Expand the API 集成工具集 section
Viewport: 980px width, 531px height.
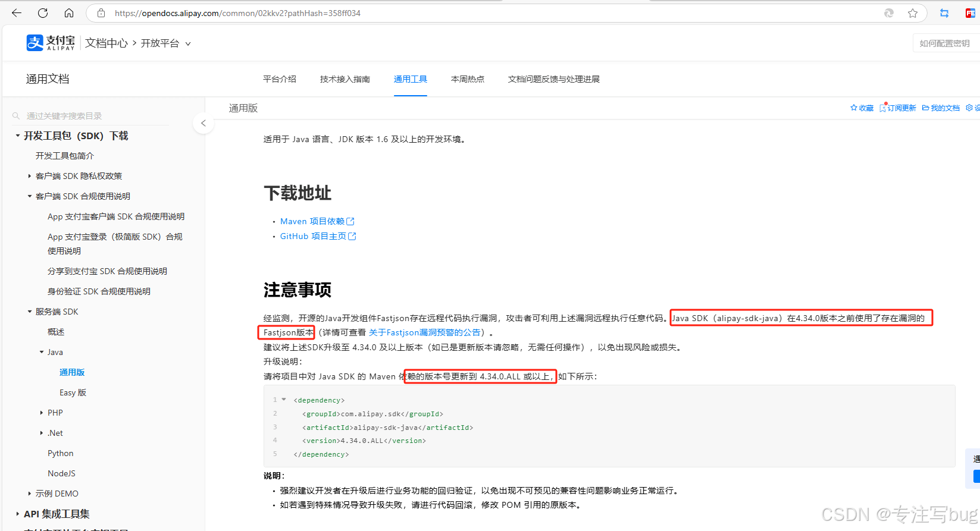18,514
